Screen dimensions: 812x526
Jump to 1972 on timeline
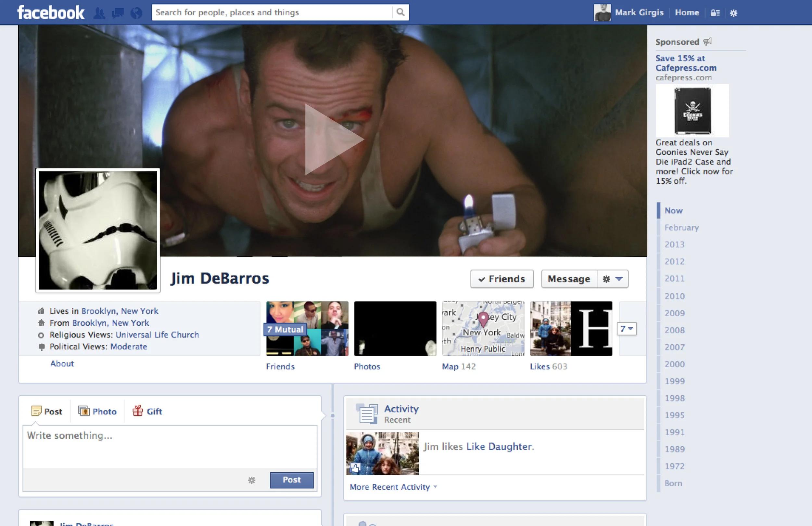pos(674,466)
